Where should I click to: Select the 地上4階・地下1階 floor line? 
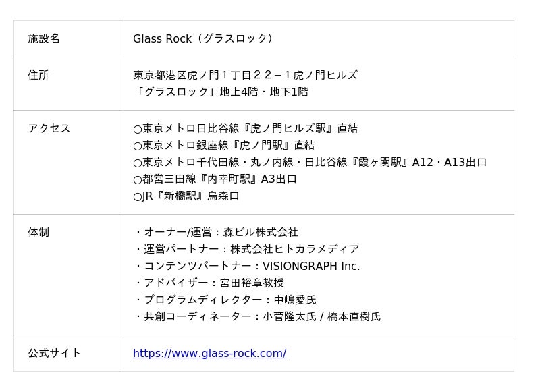(221, 92)
